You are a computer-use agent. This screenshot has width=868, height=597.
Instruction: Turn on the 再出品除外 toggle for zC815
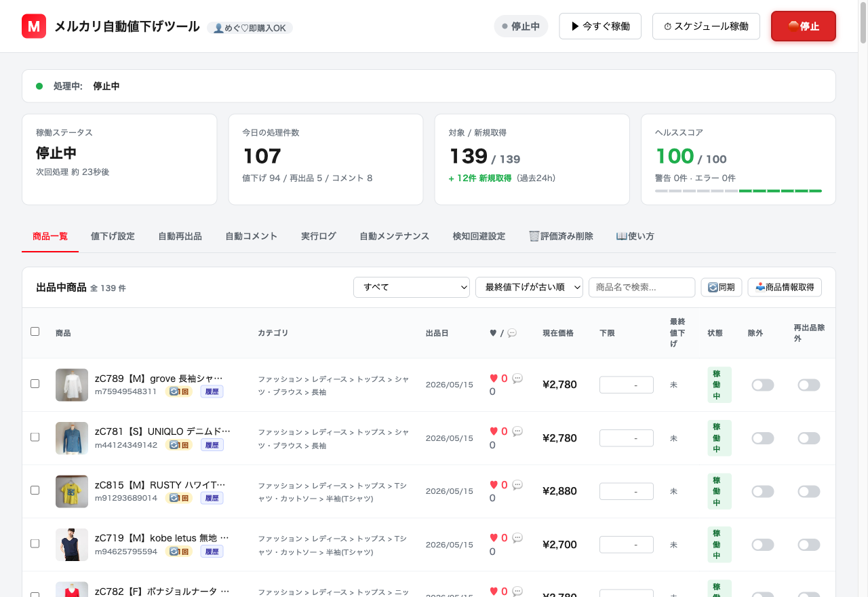click(x=809, y=492)
